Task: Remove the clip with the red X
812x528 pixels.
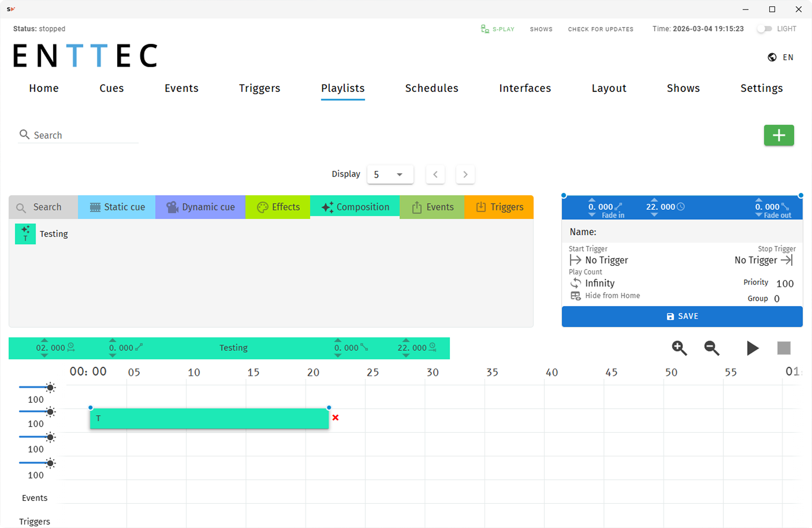Action: click(x=336, y=417)
